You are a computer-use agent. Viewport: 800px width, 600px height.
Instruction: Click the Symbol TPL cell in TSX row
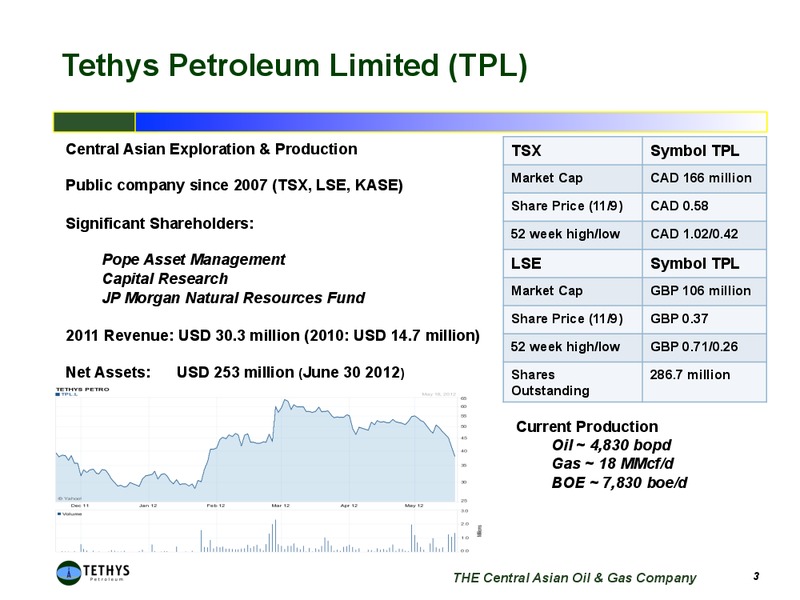pos(704,151)
